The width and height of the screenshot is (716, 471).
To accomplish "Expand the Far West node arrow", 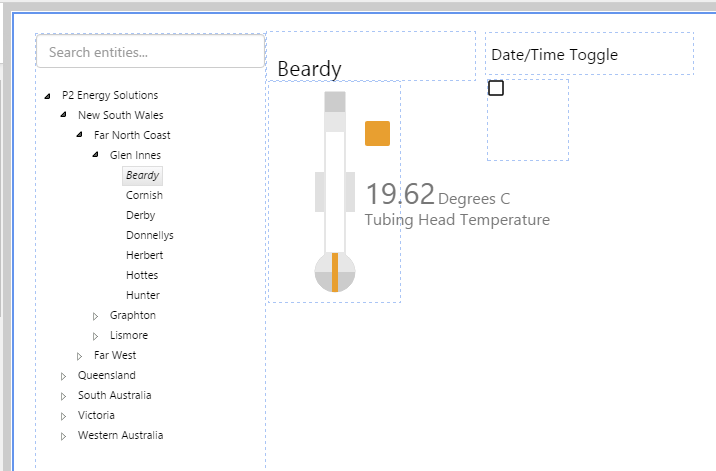I will pos(80,356).
